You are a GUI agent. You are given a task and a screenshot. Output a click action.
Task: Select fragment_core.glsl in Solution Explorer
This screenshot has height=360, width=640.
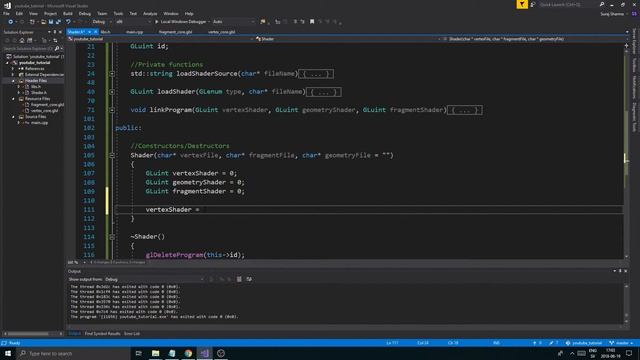[47, 104]
